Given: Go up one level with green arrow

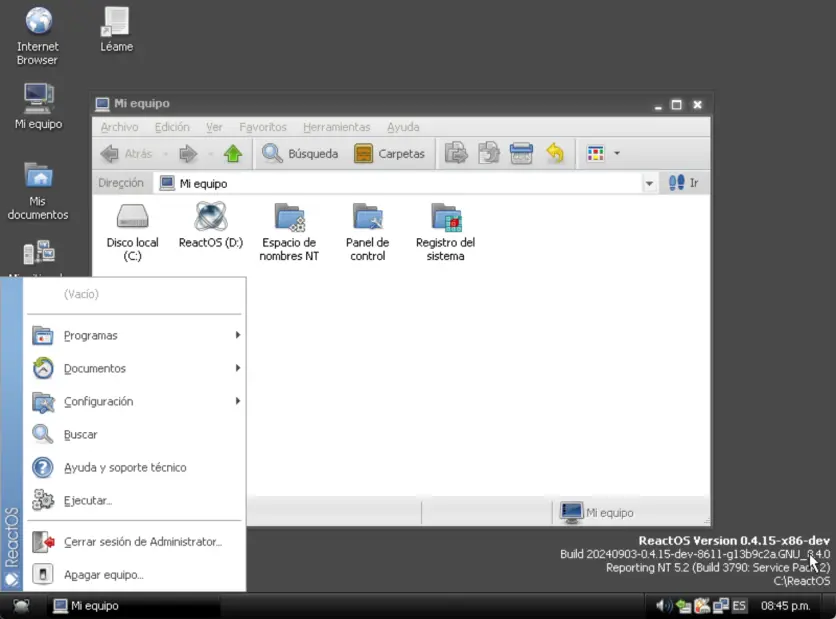Looking at the screenshot, I should click(232, 154).
